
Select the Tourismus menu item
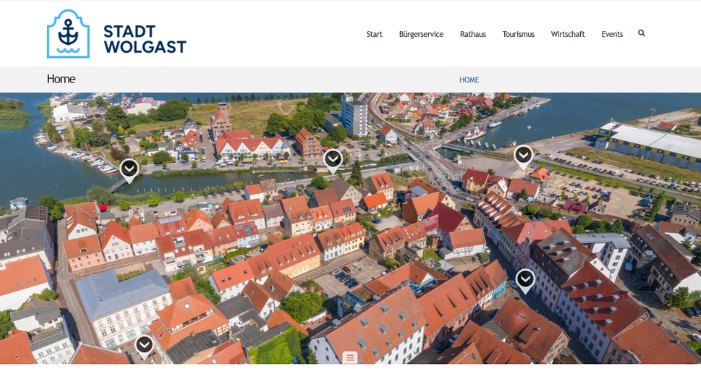coord(518,34)
